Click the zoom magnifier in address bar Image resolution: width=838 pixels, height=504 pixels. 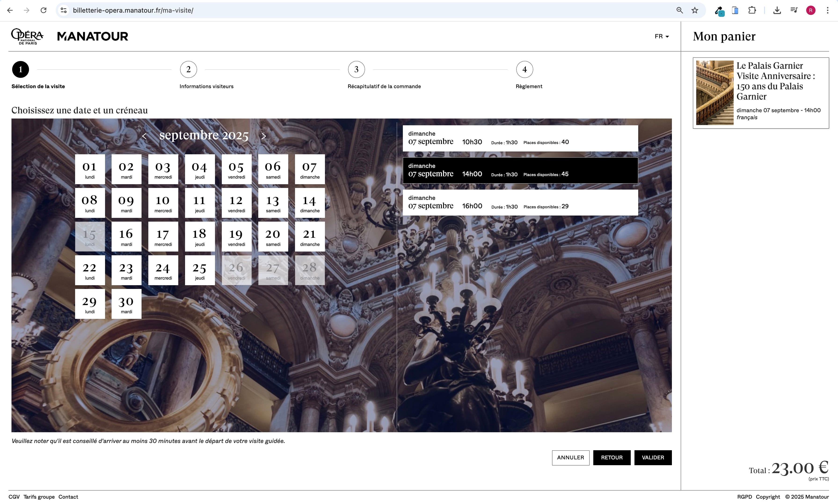pos(679,10)
